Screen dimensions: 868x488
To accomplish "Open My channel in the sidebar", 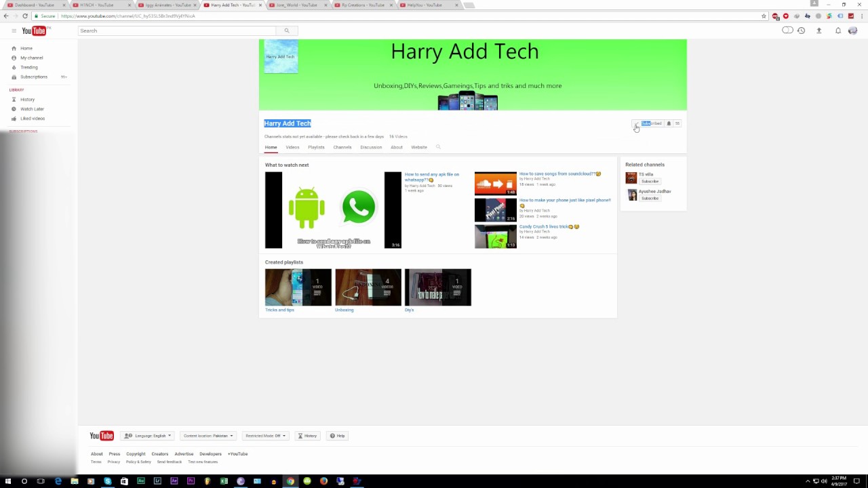I will [x=31, y=58].
